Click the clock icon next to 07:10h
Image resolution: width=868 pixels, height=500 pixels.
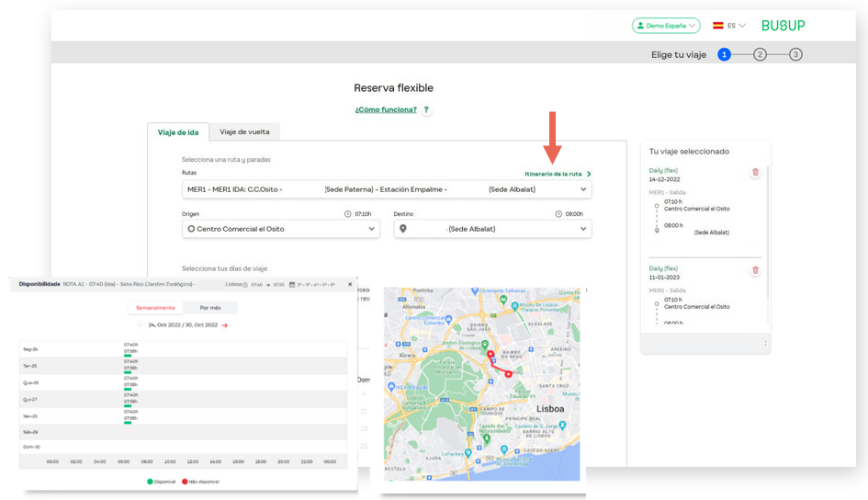point(347,214)
